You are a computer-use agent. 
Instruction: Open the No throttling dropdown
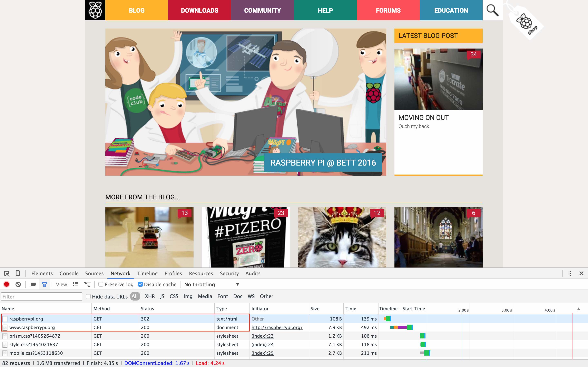(211, 284)
